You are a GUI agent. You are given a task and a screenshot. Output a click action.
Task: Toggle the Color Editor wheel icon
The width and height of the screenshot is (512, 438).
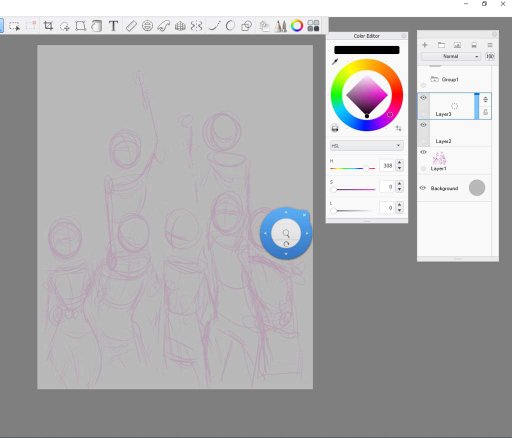coord(297,26)
